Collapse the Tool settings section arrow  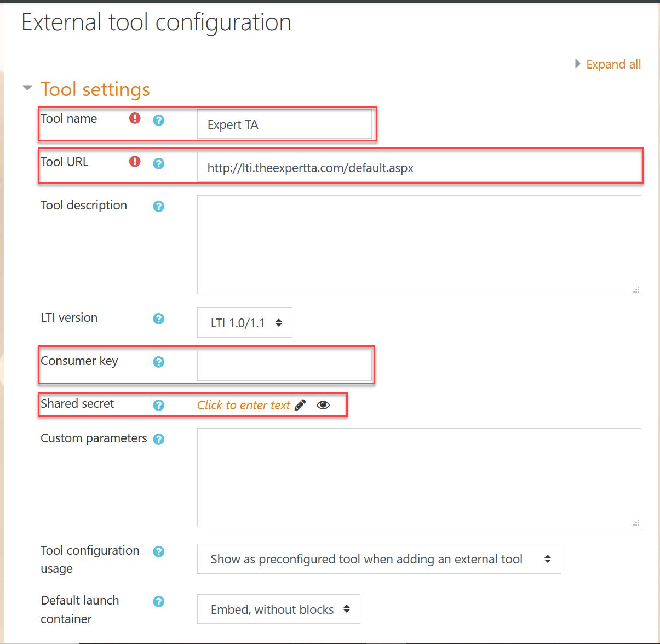tap(27, 88)
